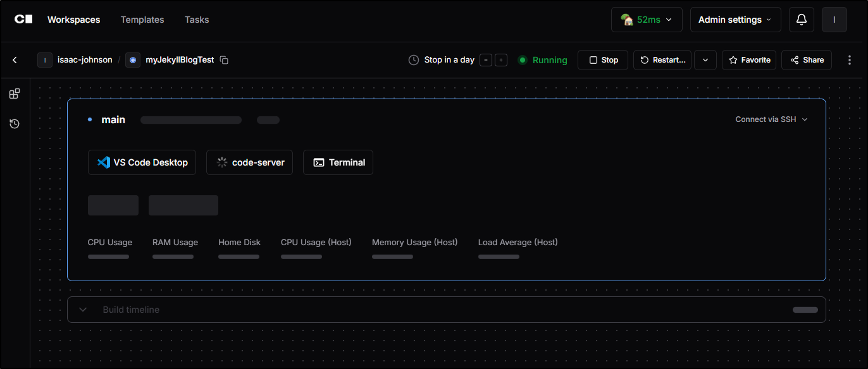Expand Connect via SSH options
Screen dimensions: 868x369
771,119
